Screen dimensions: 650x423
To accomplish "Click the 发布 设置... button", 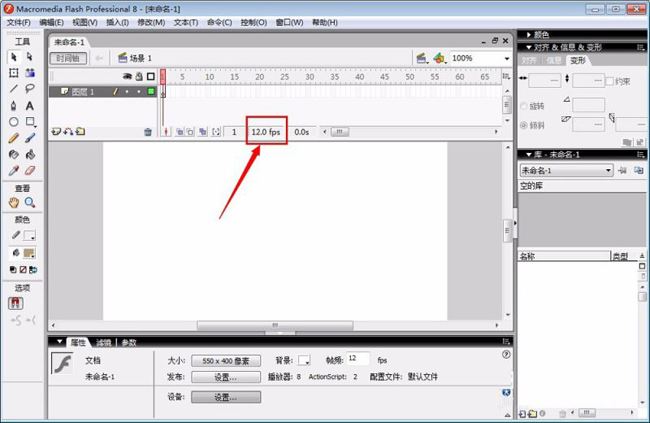I will (x=226, y=377).
